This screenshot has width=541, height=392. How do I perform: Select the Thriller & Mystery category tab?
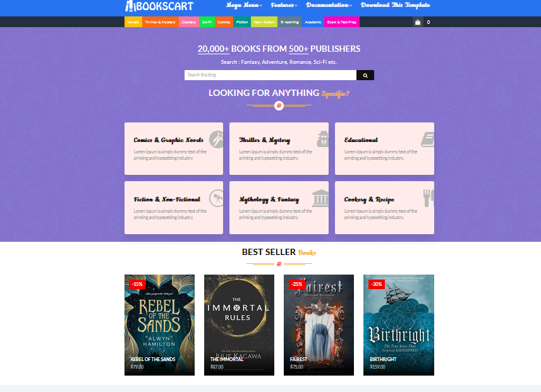tap(161, 21)
